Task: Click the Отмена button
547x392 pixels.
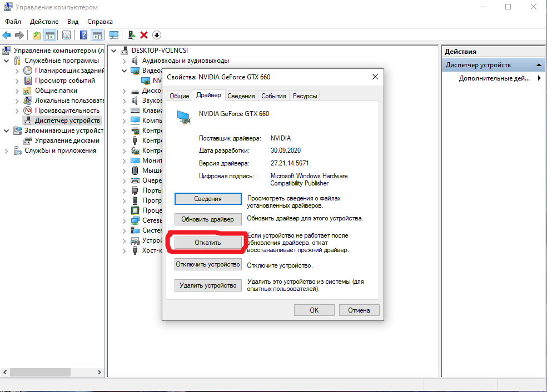Action: [359, 310]
